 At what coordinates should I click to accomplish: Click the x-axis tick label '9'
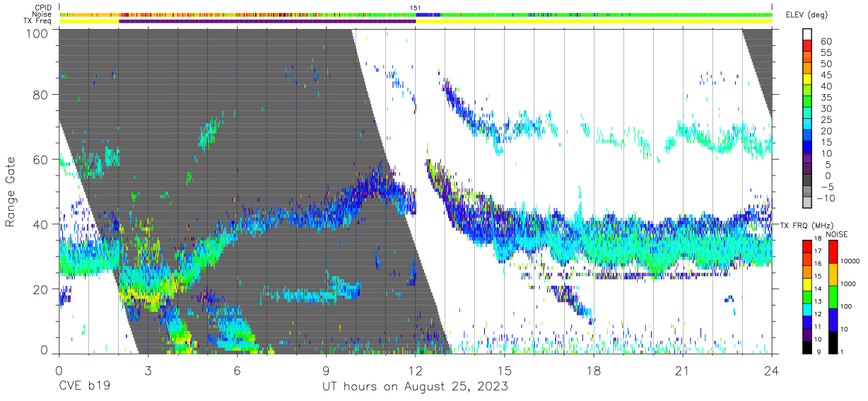click(x=326, y=371)
